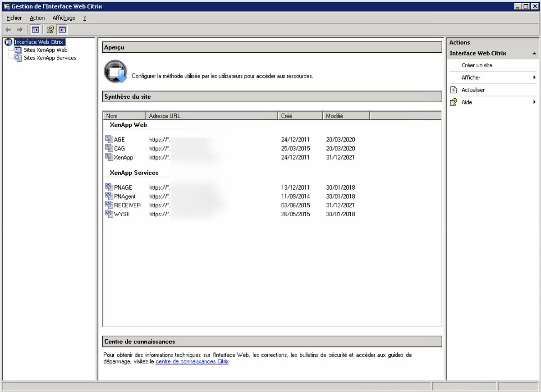Click the Back arrow toolbar button
Viewport: 541px width, 392px height.
point(8,30)
